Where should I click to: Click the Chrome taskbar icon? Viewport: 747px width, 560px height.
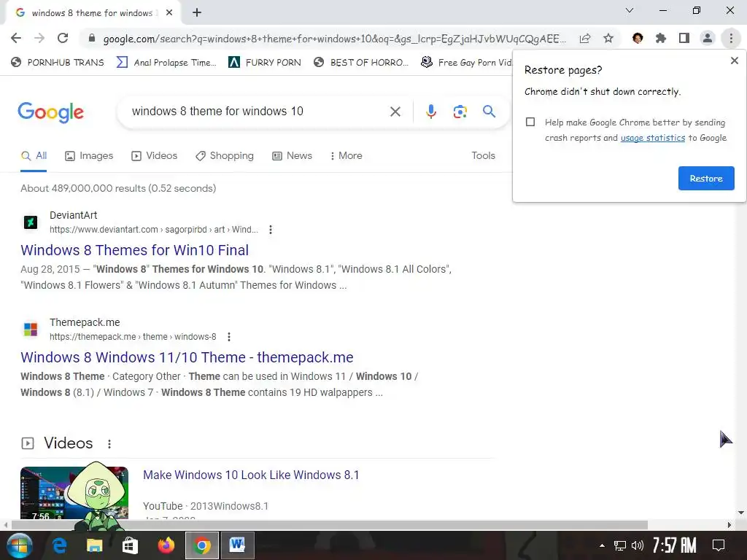201,545
